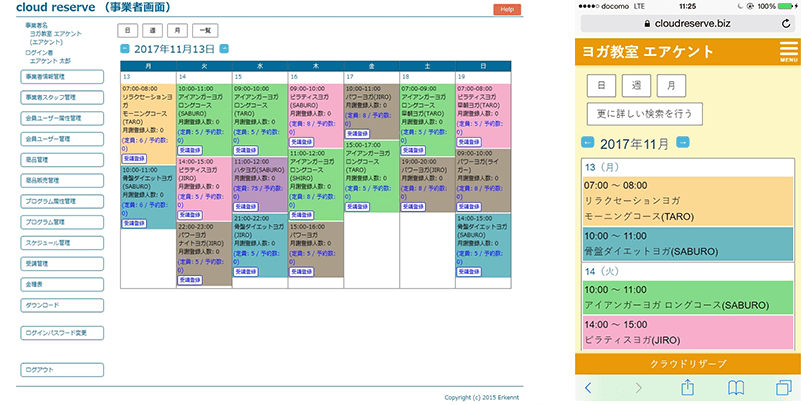
Task: Tap cloudreserve.biz address bar
Action: [x=687, y=23]
